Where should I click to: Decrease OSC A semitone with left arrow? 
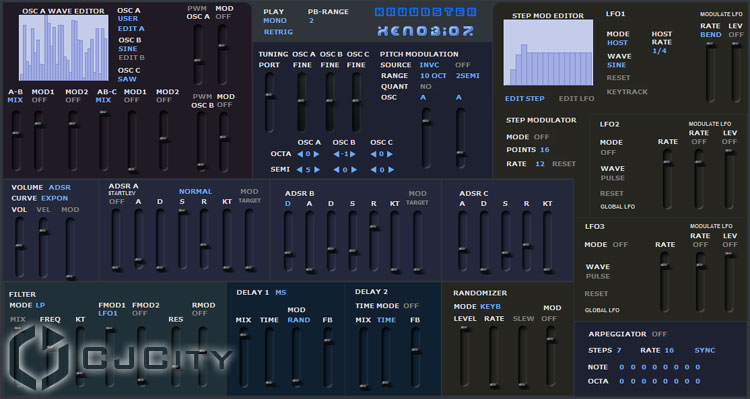coord(299,169)
